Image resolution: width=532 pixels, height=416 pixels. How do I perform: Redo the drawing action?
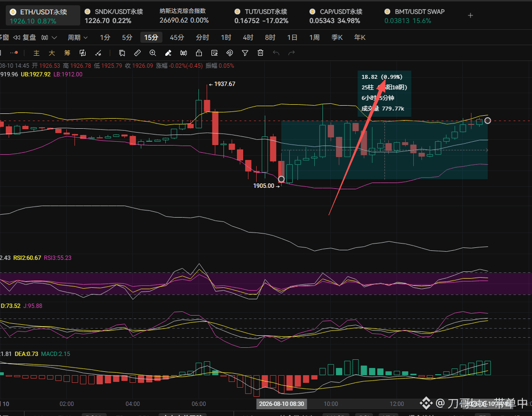point(291,53)
